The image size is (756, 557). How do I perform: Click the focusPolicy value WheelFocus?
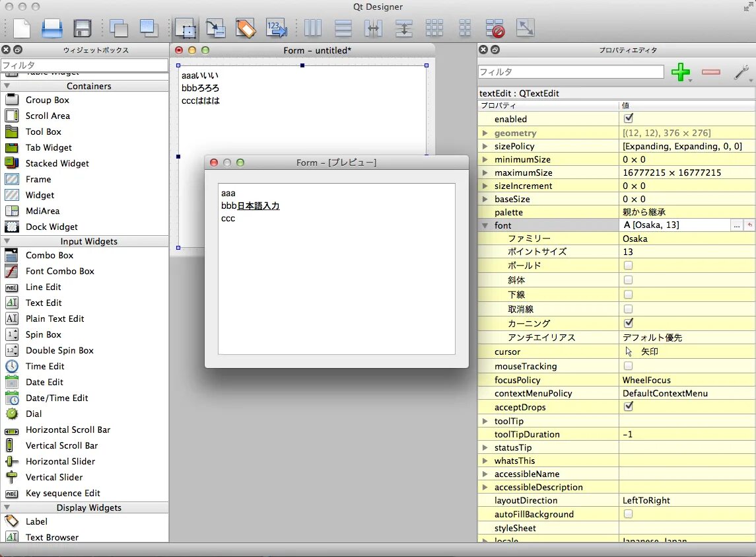[x=646, y=381]
